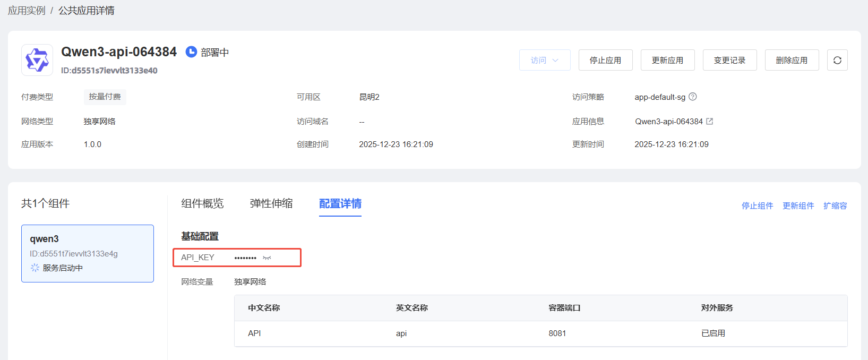868x360 pixels.
Task: Click the 更新应用 button
Action: tap(667, 60)
